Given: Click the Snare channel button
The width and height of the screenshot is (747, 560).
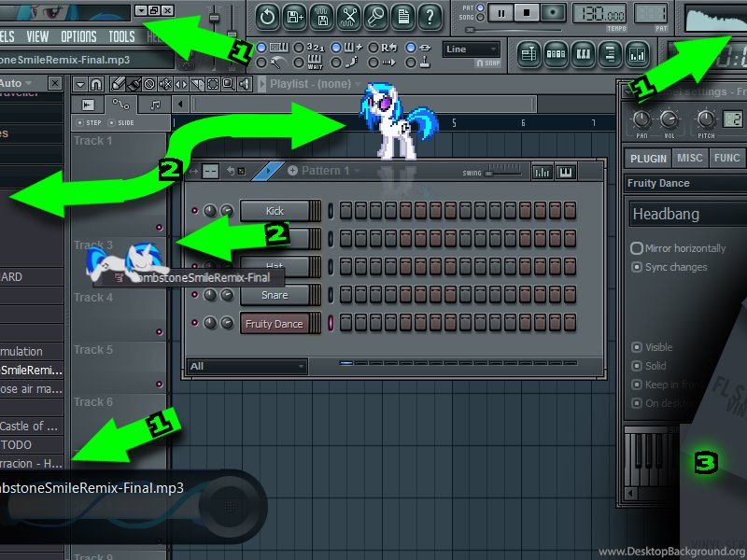Looking at the screenshot, I should click(x=275, y=295).
